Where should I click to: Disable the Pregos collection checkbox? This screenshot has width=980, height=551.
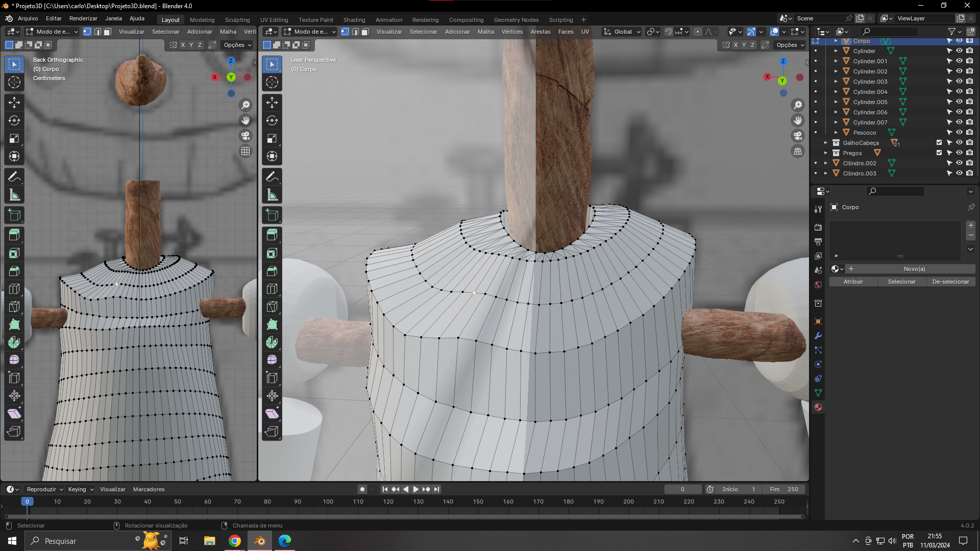coord(939,153)
